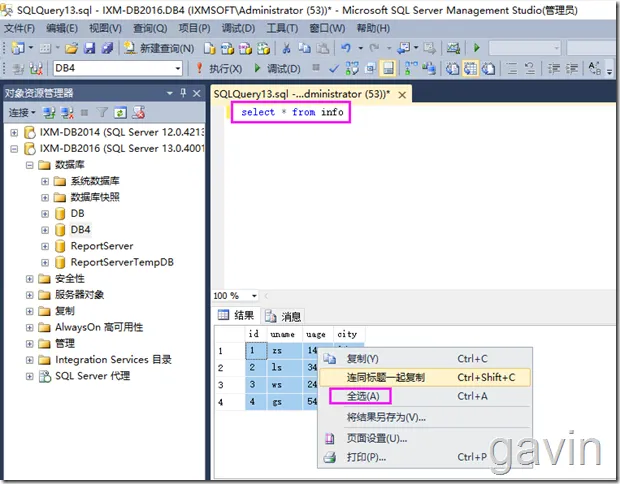
Task: Click the Query Options icon
Action: point(370,69)
